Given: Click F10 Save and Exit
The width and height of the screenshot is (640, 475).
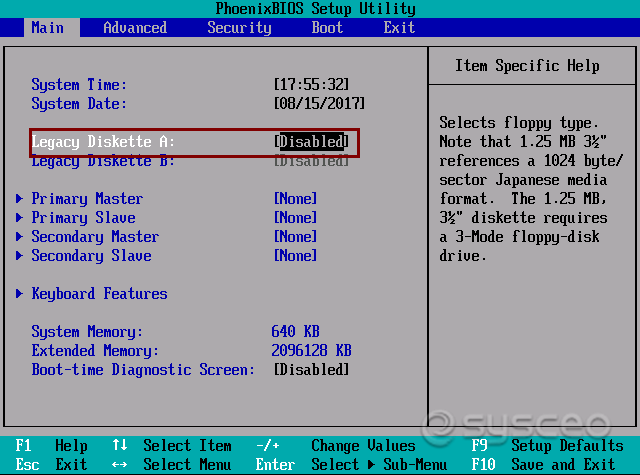Looking at the screenshot, I should click(543, 465).
